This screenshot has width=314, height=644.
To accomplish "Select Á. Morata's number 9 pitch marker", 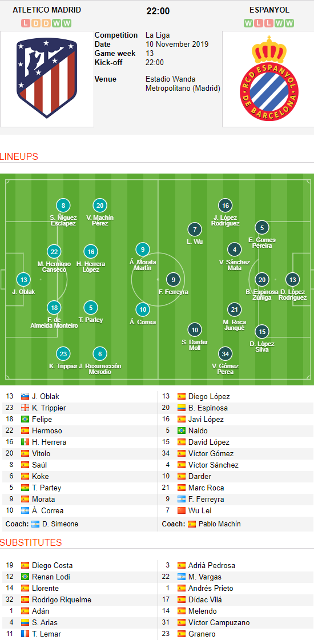I will tap(142, 249).
